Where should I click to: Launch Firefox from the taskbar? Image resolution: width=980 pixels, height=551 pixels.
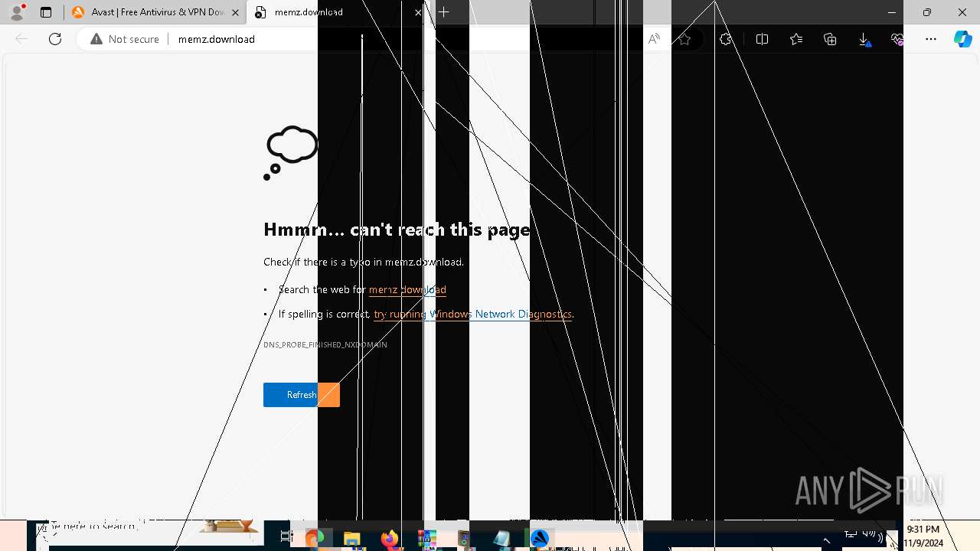point(390,539)
